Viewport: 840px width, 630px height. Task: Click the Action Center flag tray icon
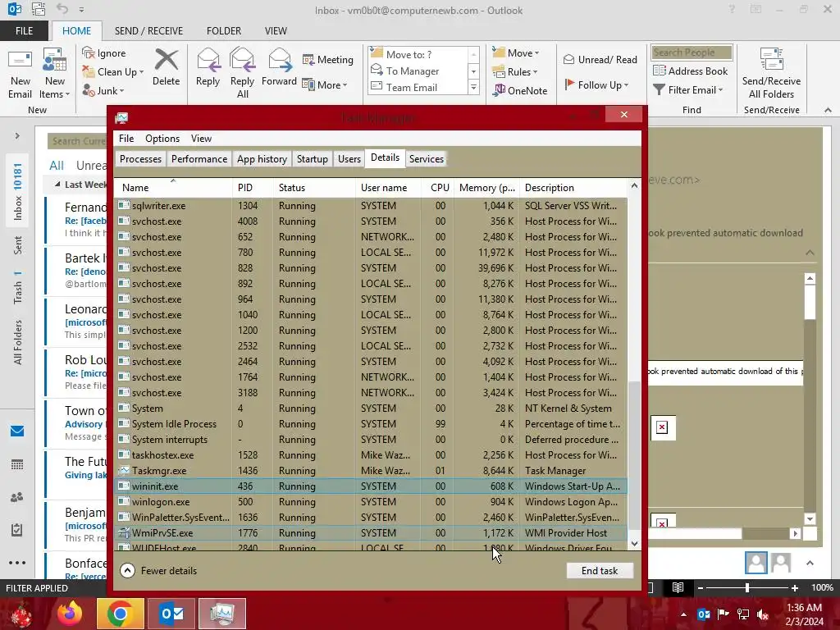724,614
